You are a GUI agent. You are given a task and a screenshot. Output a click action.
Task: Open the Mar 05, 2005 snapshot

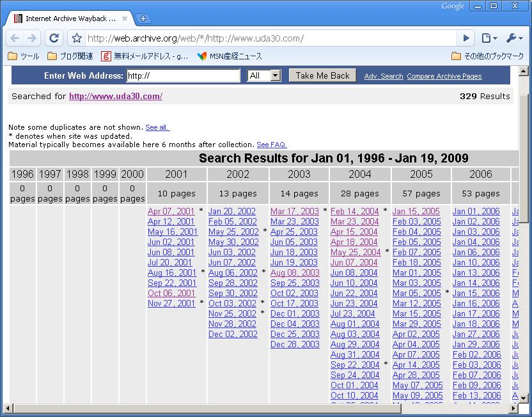(x=417, y=293)
